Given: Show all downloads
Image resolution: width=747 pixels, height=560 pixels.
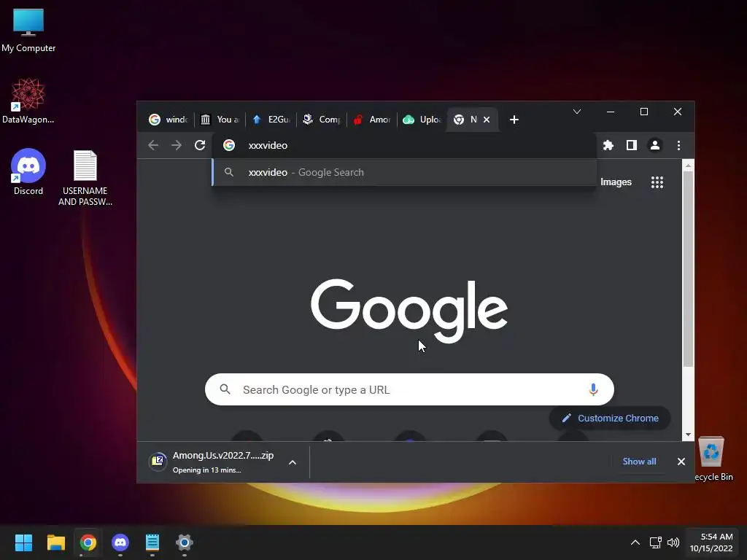Looking at the screenshot, I should pos(639,462).
